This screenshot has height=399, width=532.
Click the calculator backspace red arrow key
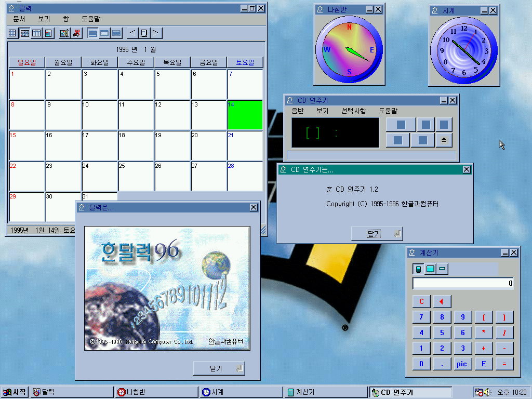coord(442,301)
